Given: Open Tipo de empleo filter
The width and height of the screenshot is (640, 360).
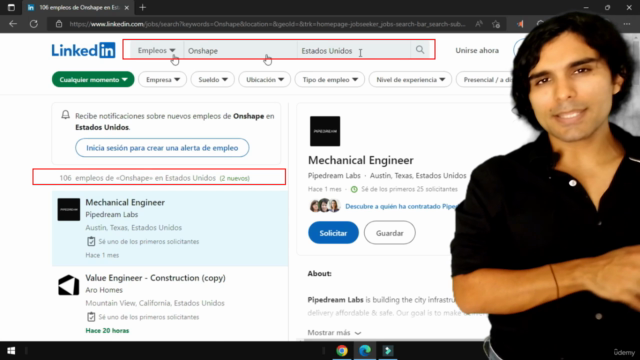Looking at the screenshot, I should (330, 80).
